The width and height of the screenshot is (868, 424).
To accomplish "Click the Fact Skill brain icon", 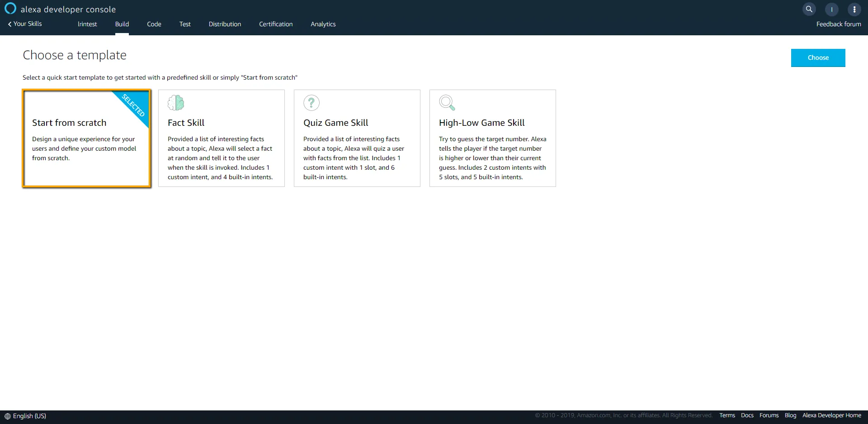I will [176, 103].
